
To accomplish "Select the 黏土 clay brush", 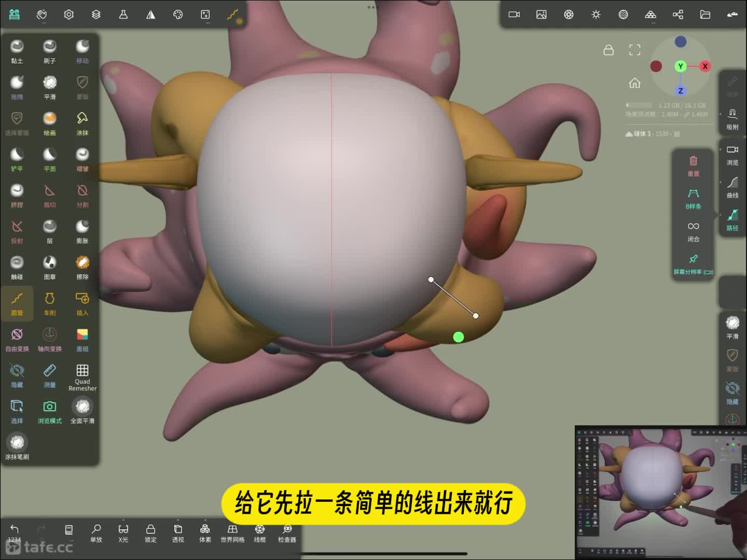I will click(17, 51).
